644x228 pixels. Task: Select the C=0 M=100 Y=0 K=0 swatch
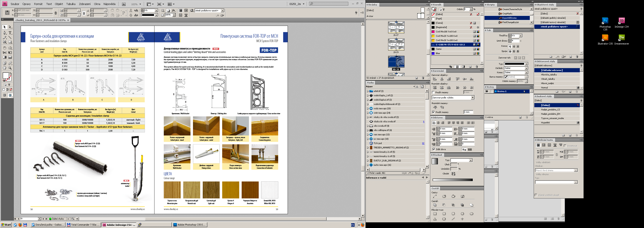pyautogui.click(x=446, y=32)
